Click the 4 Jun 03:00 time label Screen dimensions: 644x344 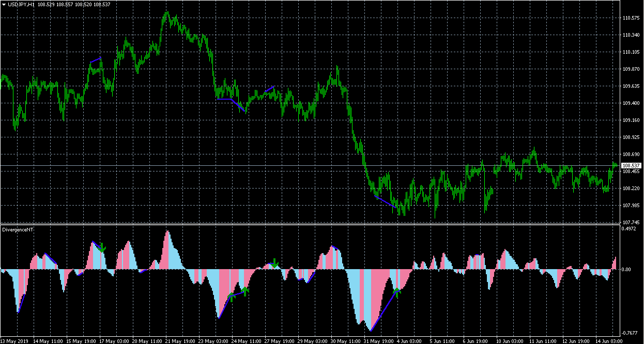[x=410, y=341]
